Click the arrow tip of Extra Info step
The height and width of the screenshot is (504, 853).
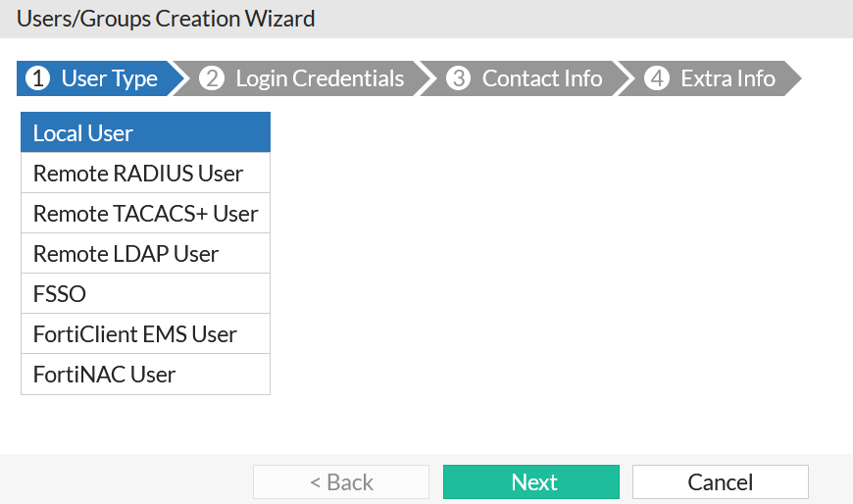pyautogui.click(x=793, y=79)
